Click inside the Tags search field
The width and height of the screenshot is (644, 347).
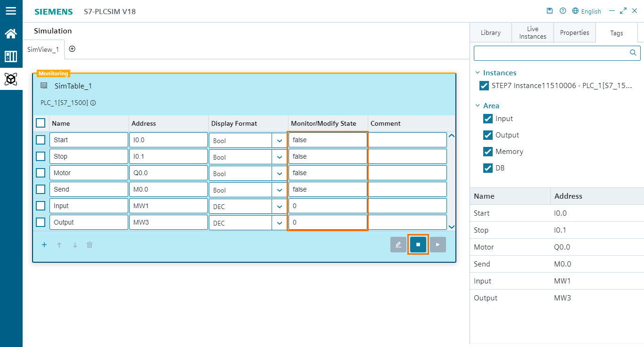pyautogui.click(x=552, y=53)
